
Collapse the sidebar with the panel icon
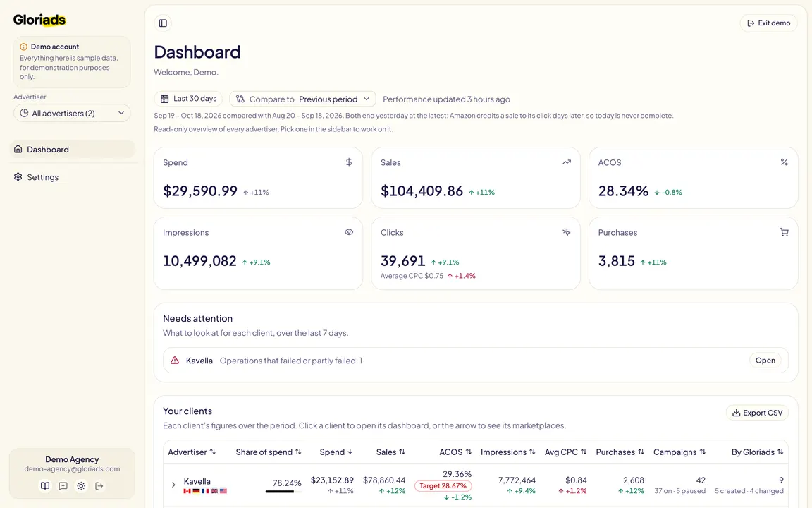(163, 23)
